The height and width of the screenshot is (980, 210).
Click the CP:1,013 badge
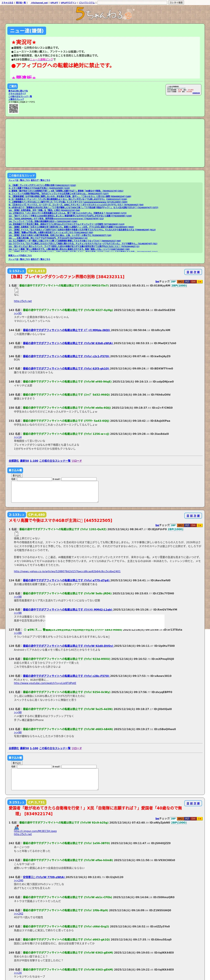[x=37, y=271]
